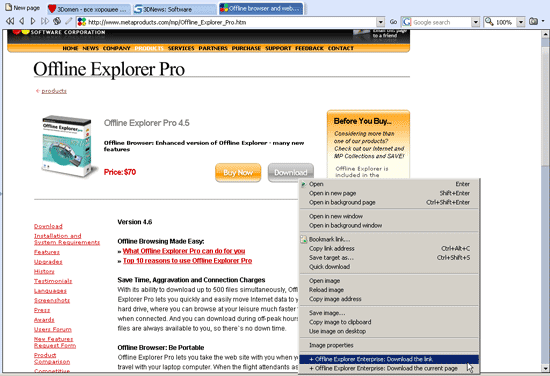This screenshot has width=550, height=376.
Task: Click the Fast Forward navigation button
Action: point(45,22)
